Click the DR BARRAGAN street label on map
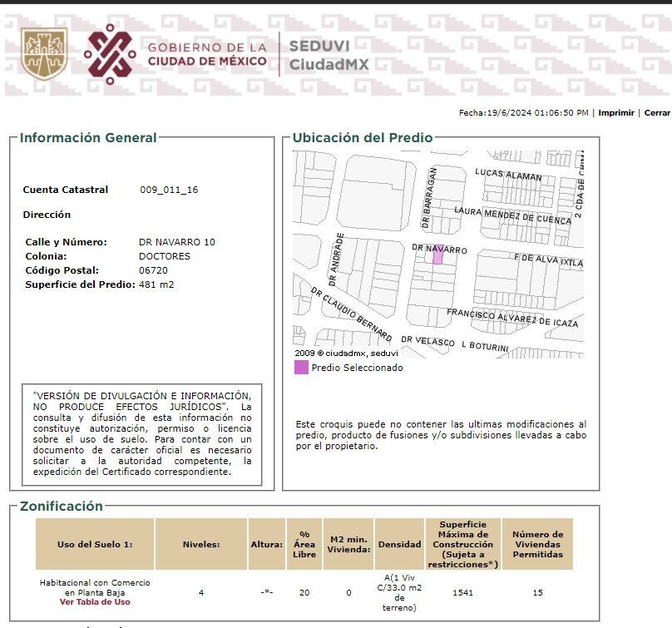This screenshot has width=672, height=628. coord(429,198)
